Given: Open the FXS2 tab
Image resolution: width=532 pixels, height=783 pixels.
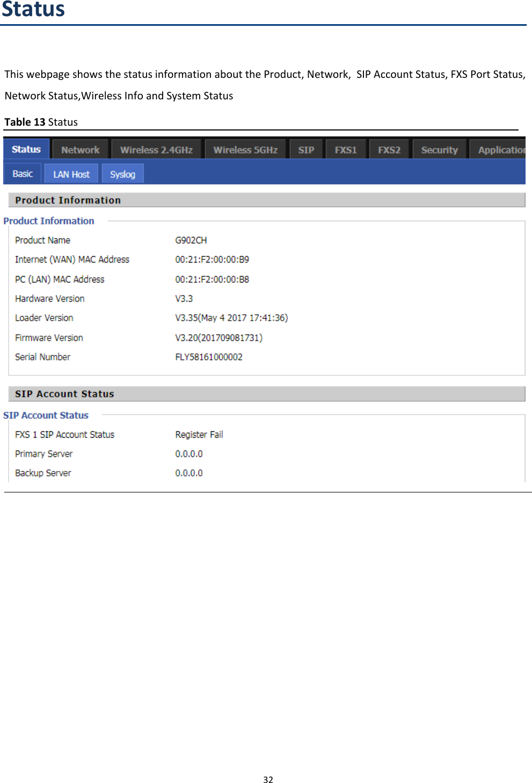Looking at the screenshot, I should pyautogui.click(x=389, y=149).
